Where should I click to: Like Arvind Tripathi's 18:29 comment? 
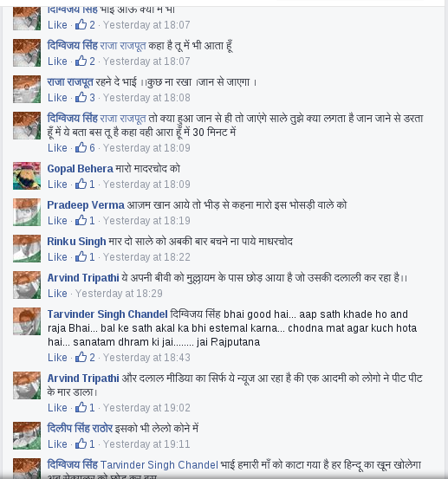(57, 294)
